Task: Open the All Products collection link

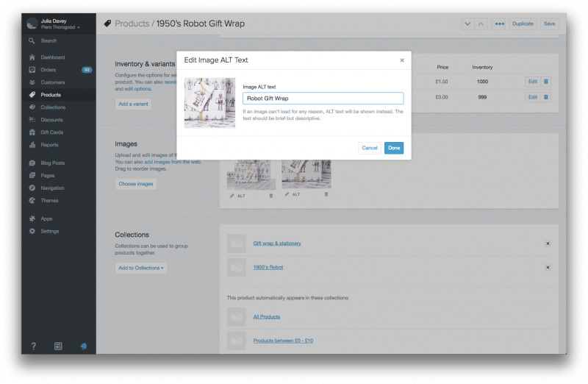Action: (x=267, y=317)
